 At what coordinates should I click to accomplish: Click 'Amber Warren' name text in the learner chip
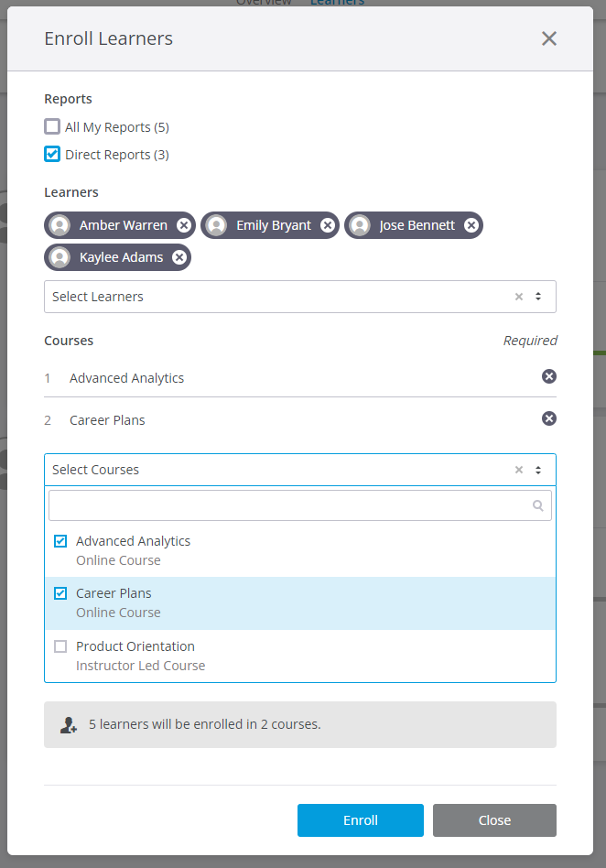124,225
